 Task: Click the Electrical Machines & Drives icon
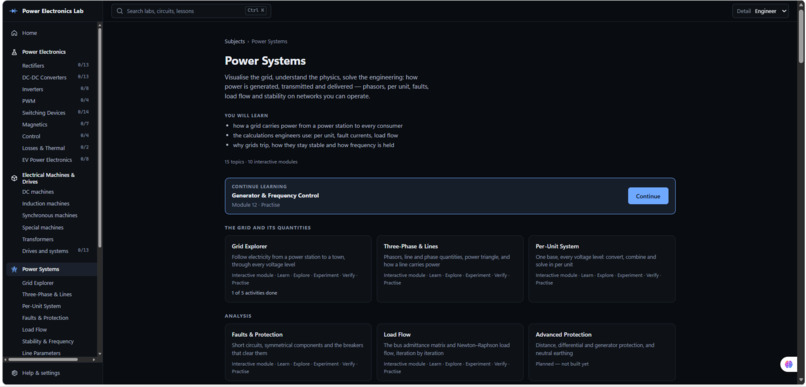coord(14,178)
